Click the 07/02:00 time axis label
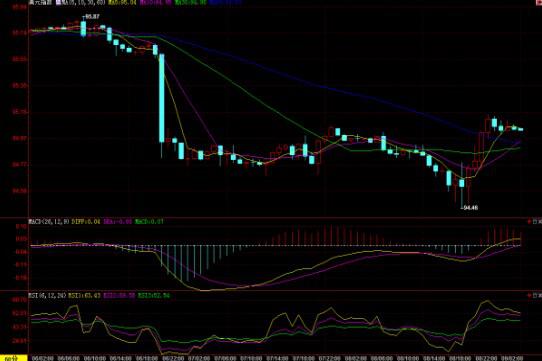The width and height of the screenshot is (542, 361). 199,358
